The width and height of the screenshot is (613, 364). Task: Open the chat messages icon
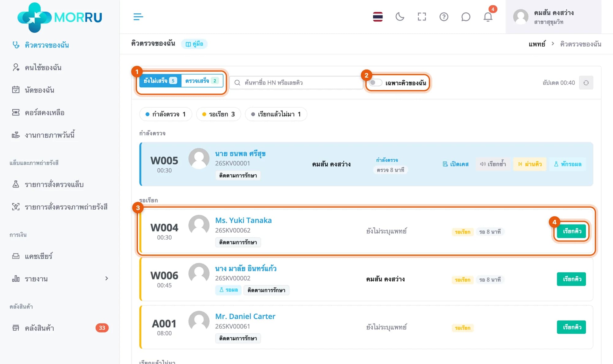click(466, 17)
